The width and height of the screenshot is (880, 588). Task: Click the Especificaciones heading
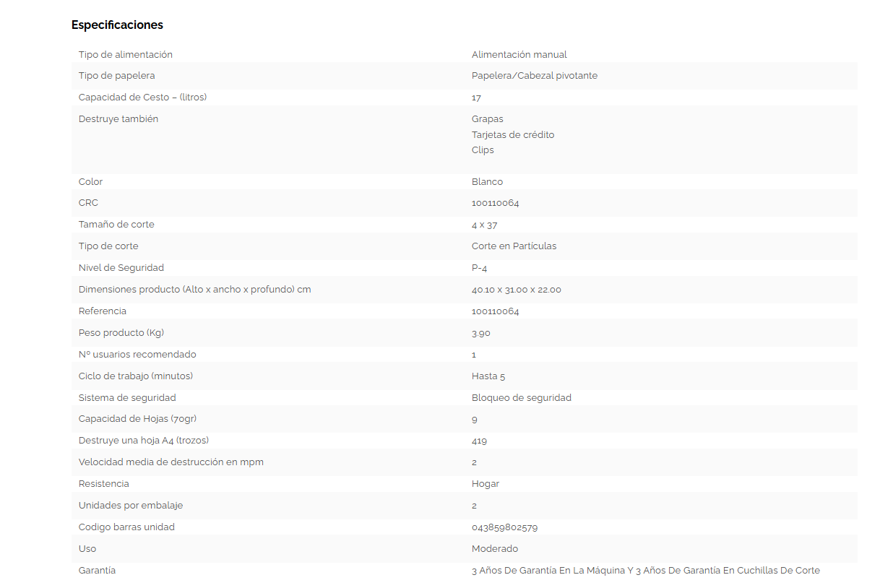pos(117,25)
